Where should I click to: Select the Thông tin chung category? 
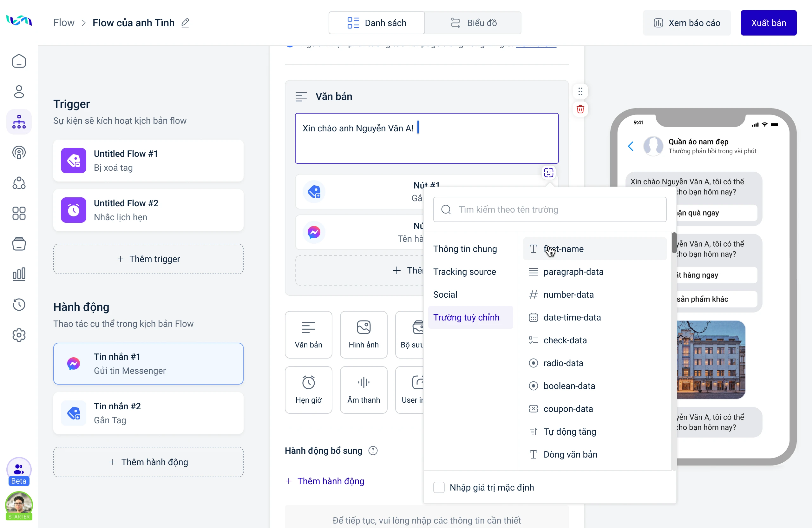coord(465,249)
